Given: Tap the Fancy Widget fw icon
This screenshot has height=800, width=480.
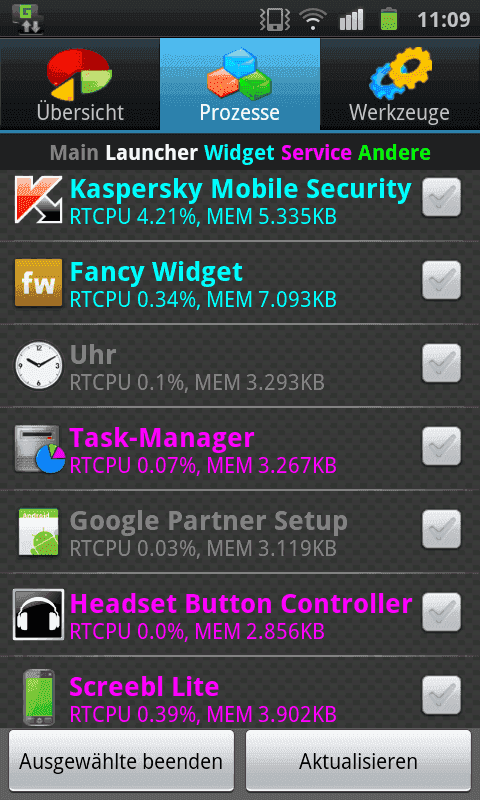Looking at the screenshot, I should coord(38,283).
